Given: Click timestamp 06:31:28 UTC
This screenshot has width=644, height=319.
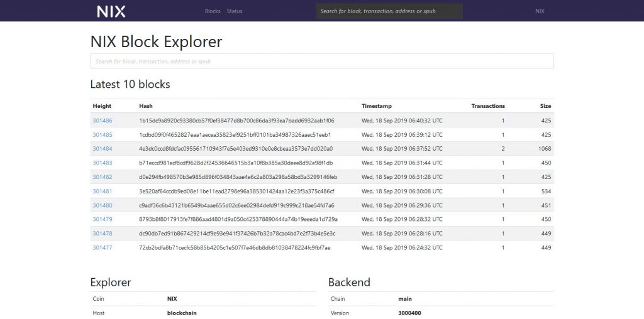Looking at the screenshot, I should [x=402, y=177].
